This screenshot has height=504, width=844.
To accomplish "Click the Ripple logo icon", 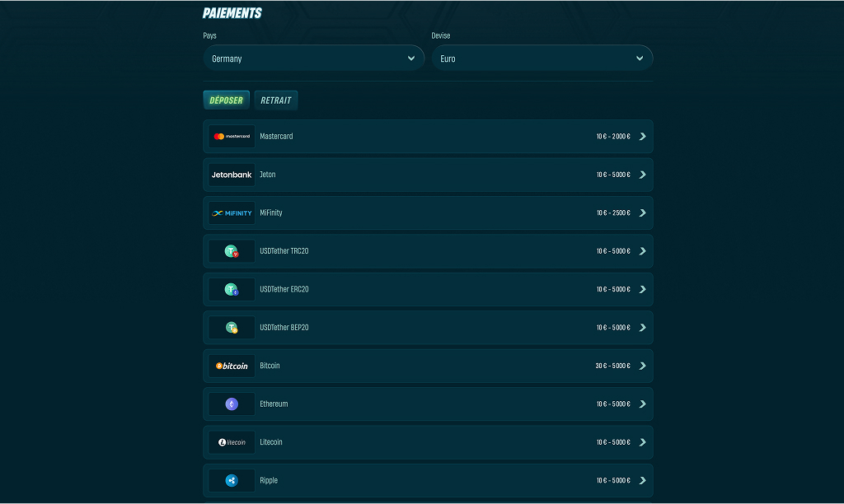I will click(232, 480).
